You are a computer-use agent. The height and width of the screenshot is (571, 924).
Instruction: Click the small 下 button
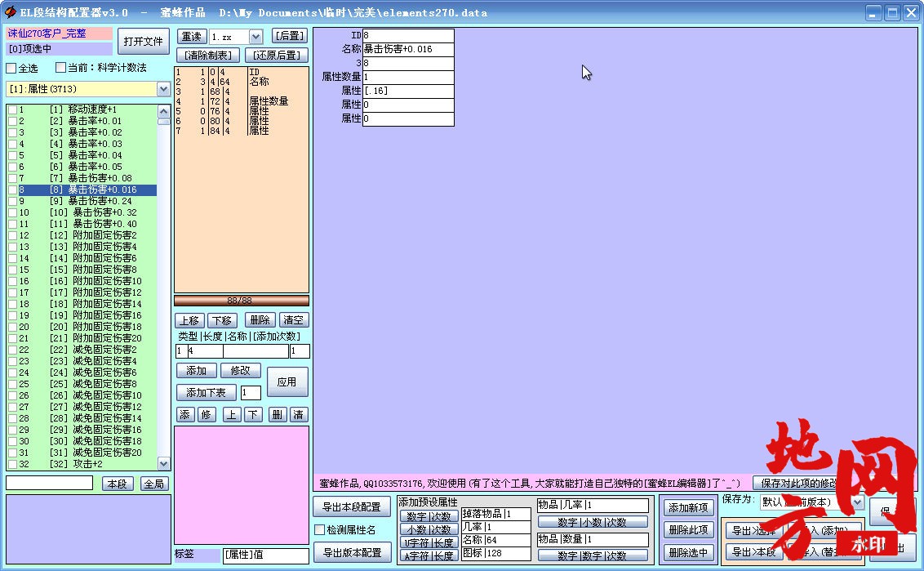click(x=253, y=415)
